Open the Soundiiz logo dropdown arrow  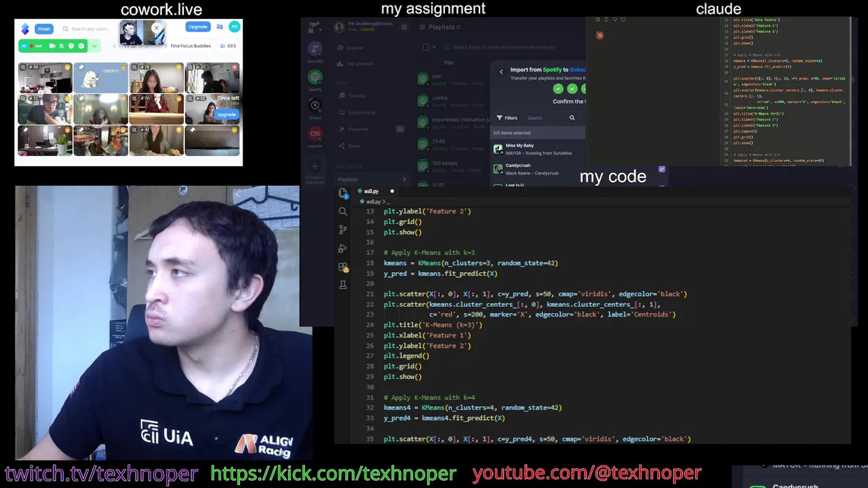click(x=320, y=30)
